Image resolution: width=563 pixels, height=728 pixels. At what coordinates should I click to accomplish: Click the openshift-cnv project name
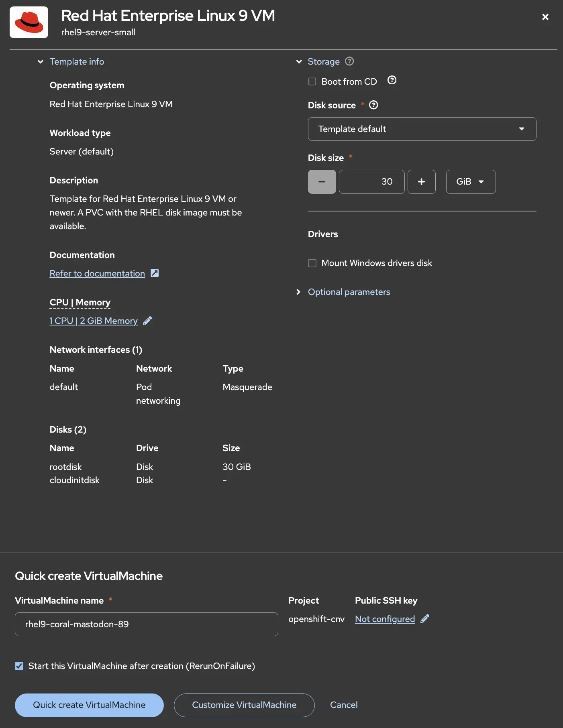(x=316, y=619)
